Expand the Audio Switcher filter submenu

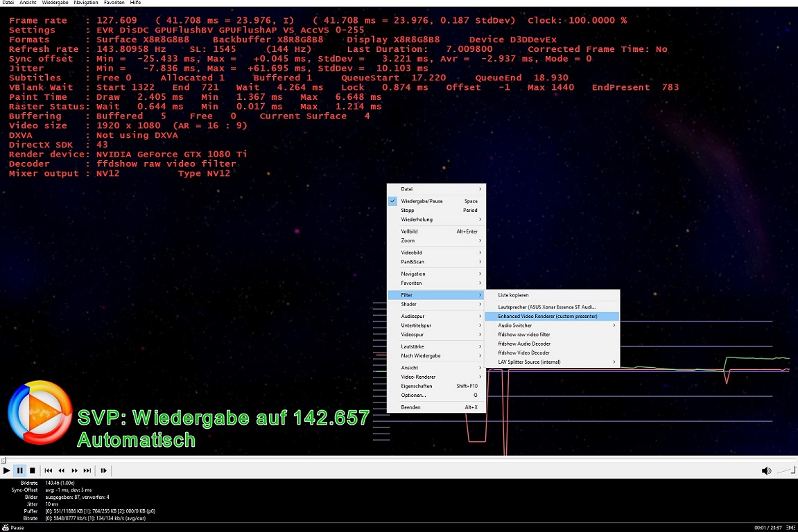552,325
